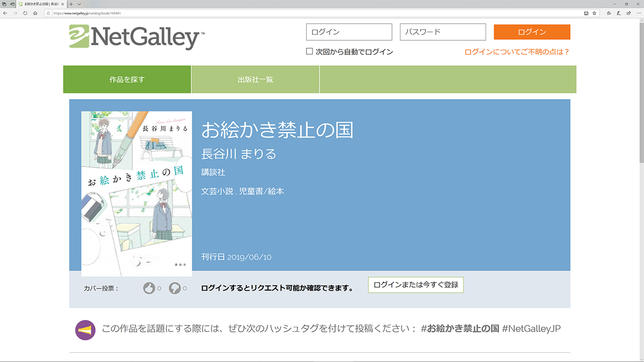Expand the tab preview chevron

pyautogui.click(x=79, y=4)
